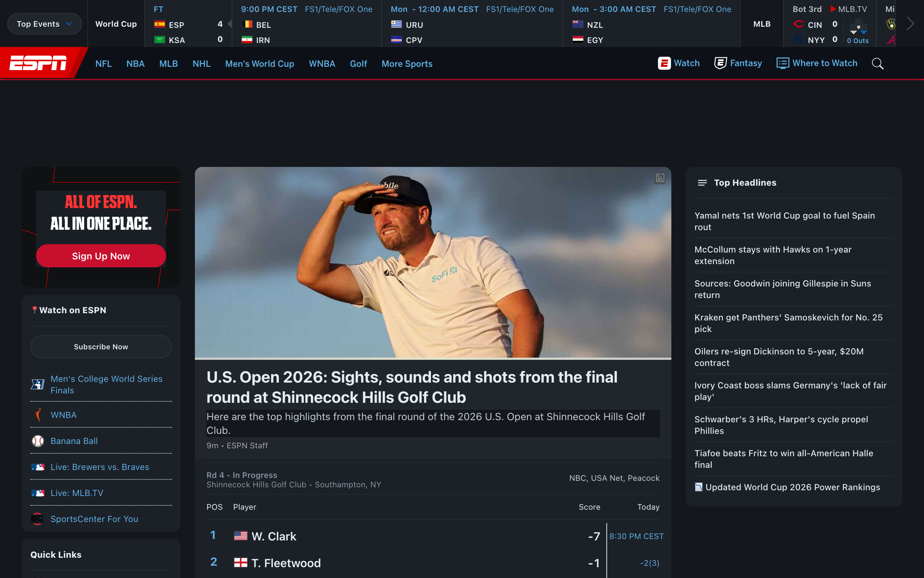Click the Sign Up Now button
The width and height of the screenshot is (924, 578).
click(101, 256)
